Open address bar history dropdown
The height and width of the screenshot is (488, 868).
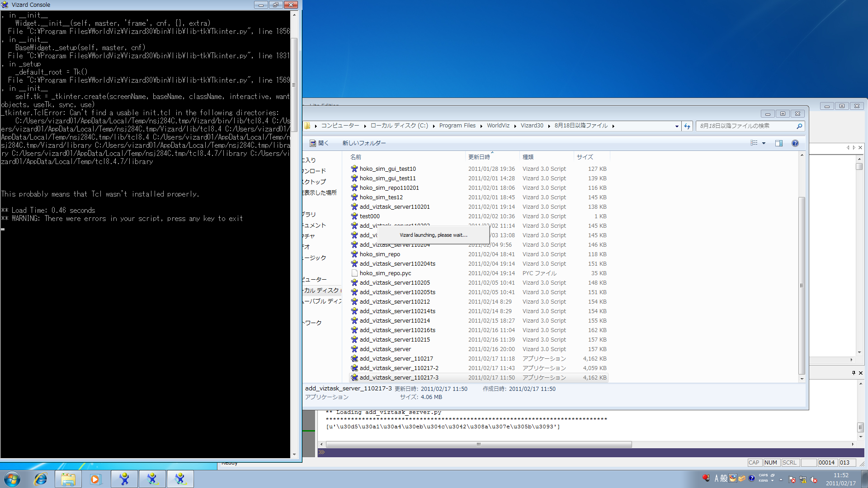click(677, 126)
